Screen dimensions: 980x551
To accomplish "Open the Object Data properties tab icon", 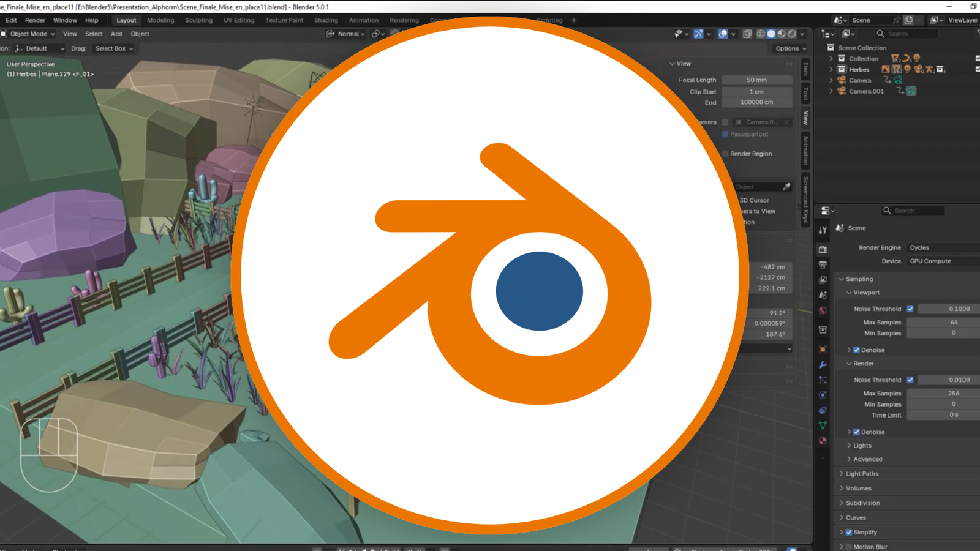I will [823, 425].
